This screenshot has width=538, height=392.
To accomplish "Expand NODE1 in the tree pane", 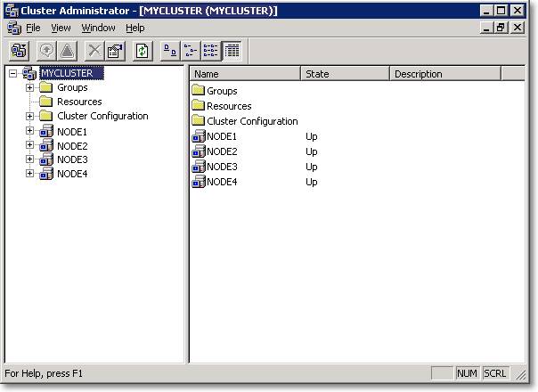I will [29, 131].
